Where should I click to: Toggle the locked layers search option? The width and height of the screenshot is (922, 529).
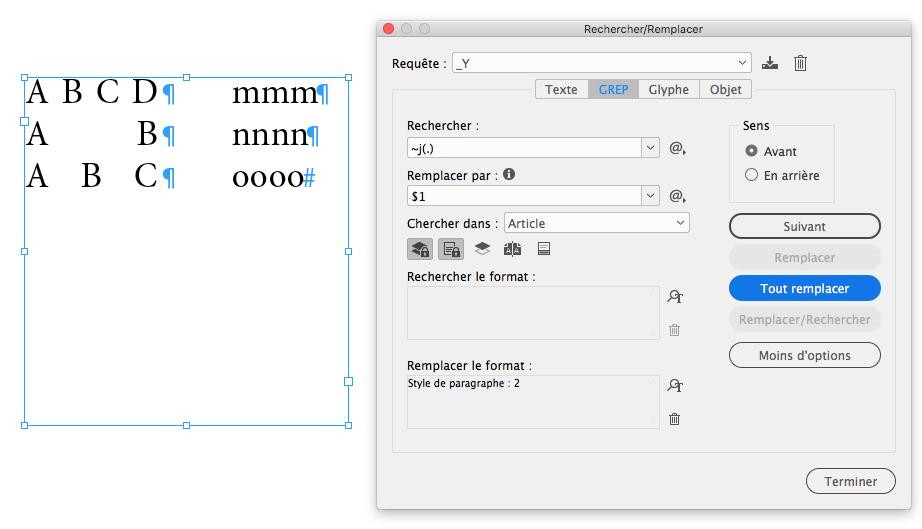[420, 249]
